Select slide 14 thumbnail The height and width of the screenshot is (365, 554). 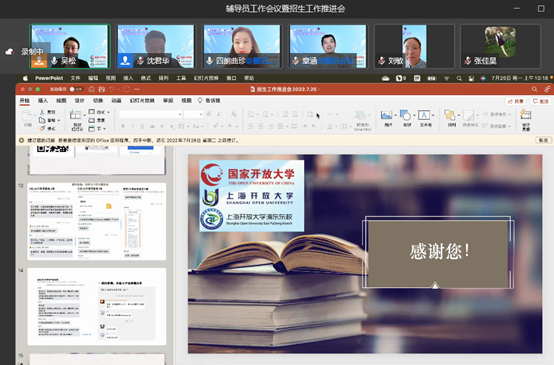coord(97,306)
